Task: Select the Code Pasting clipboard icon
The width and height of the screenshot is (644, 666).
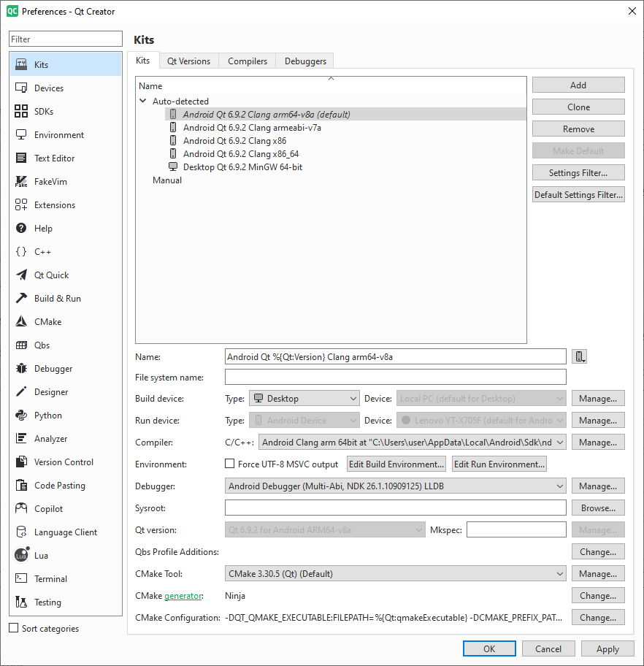Action: (21, 485)
